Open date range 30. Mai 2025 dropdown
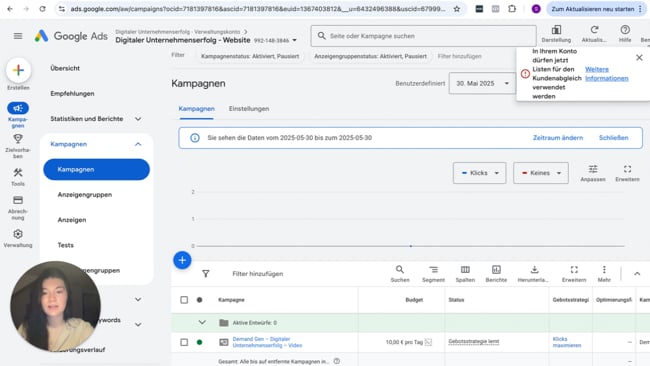 (482, 83)
